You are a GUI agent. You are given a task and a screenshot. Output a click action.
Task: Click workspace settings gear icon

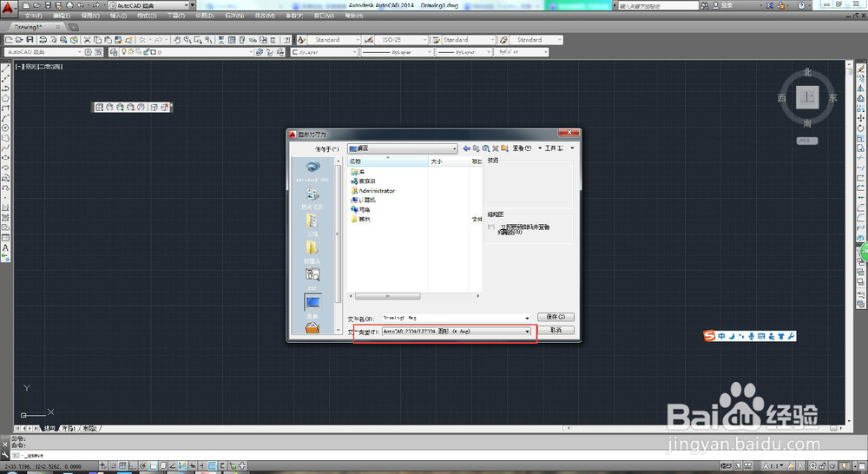coord(88,52)
